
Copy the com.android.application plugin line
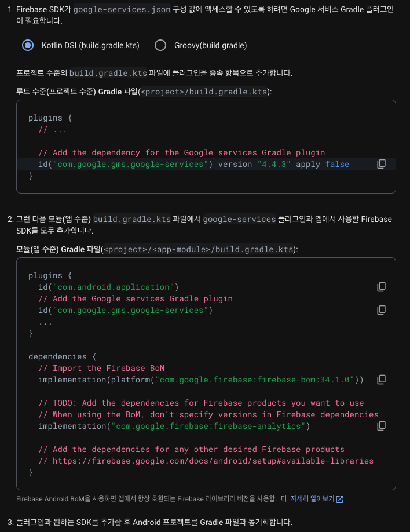[x=381, y=287]
